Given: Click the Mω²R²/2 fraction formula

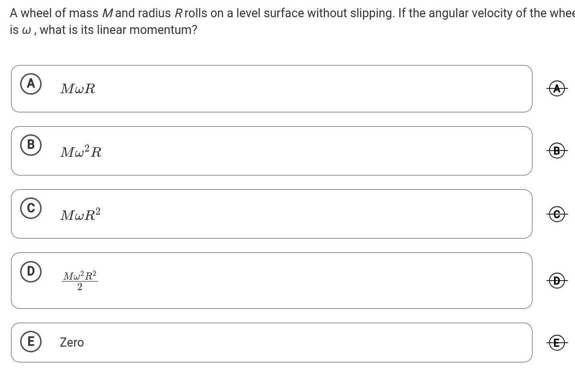Looking at the screenshot, I should [80, 281].
